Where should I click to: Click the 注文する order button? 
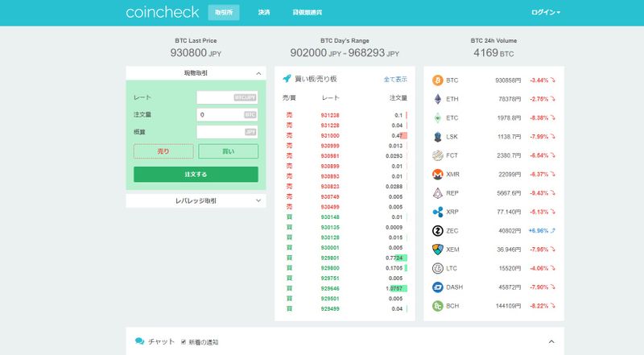click(196, 174)
